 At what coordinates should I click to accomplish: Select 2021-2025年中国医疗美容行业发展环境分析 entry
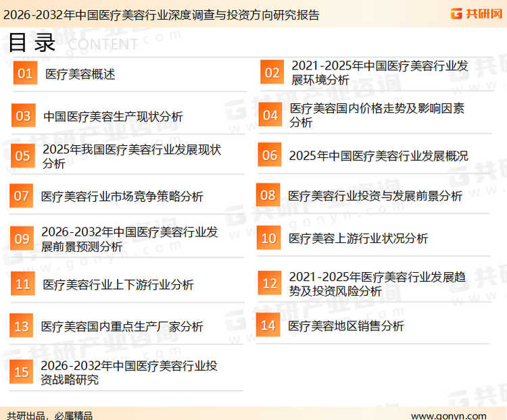(x=380, y=72)
